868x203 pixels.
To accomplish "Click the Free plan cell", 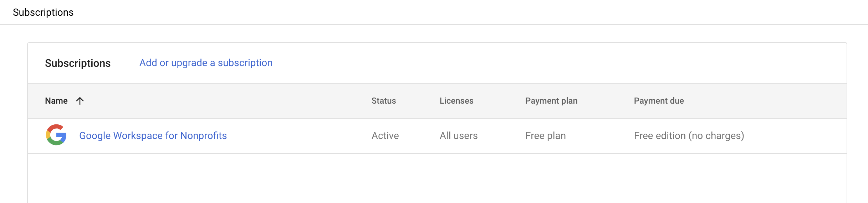I will tap(546, 136).
